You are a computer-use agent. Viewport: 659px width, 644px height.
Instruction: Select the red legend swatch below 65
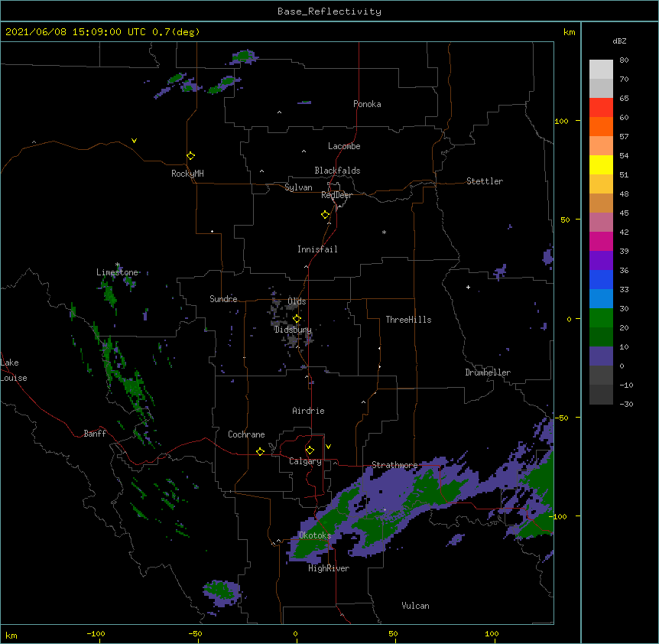[601, 108]
